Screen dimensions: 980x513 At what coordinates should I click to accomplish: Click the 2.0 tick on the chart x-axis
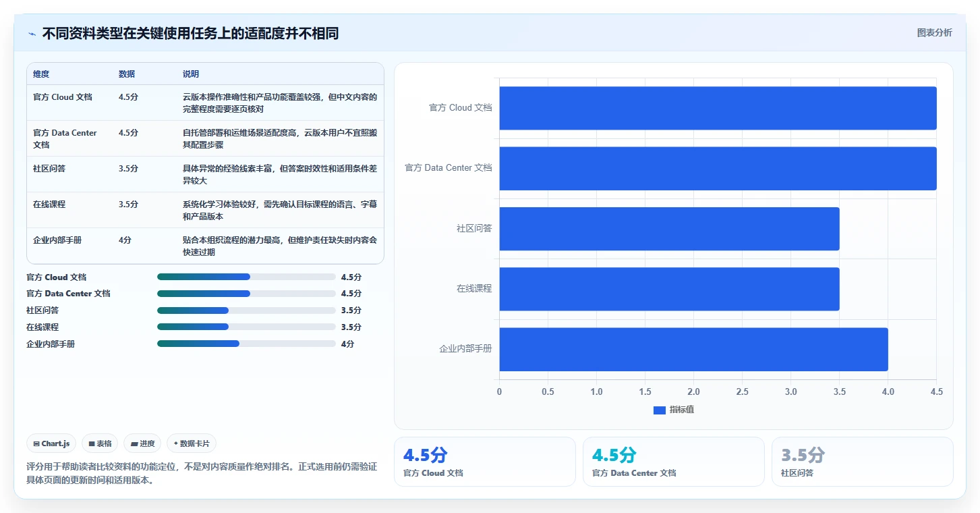(x=693, y=392)
